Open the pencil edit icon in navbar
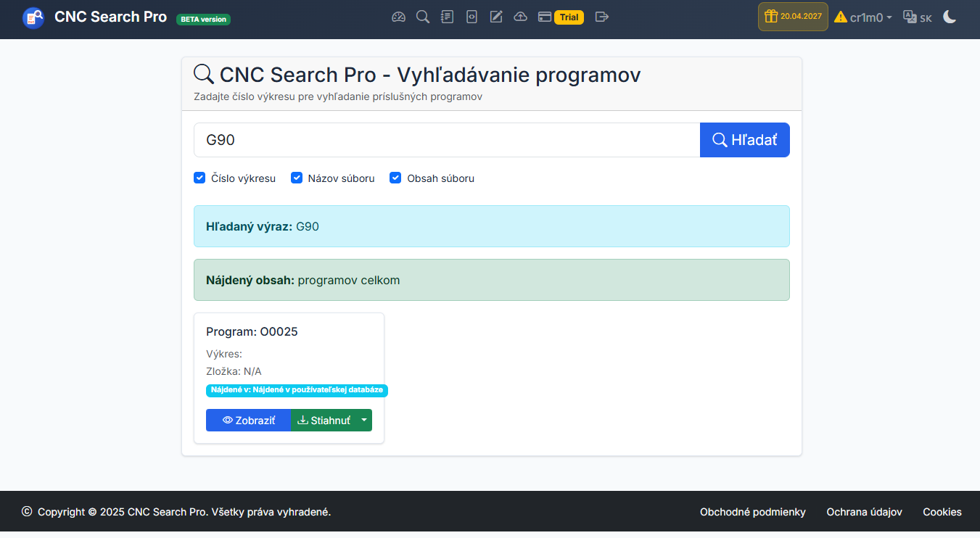Image resolution: width=980 pixels, height=538 pixels. (496, 17)
